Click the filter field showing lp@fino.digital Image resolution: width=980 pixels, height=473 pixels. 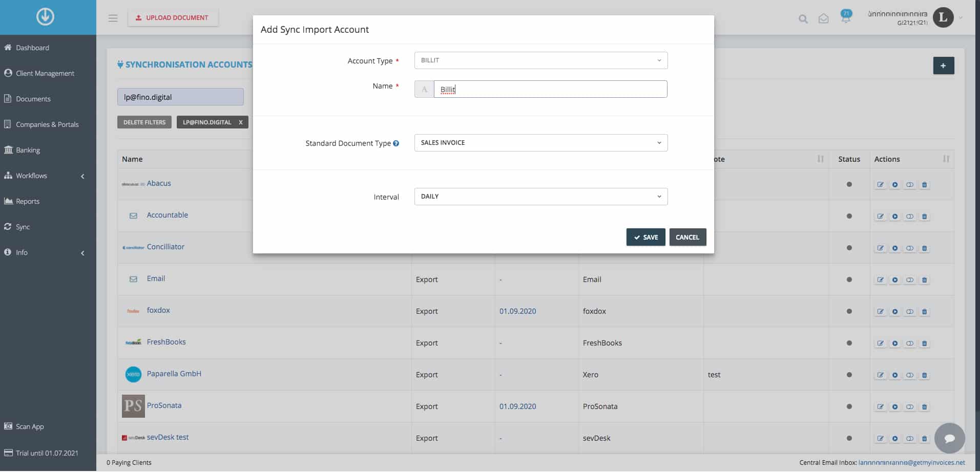coord(180,97)
